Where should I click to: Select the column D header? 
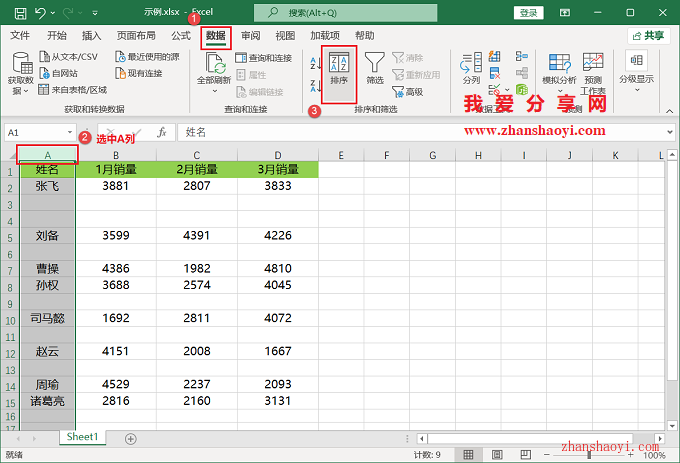coord(278,155)
